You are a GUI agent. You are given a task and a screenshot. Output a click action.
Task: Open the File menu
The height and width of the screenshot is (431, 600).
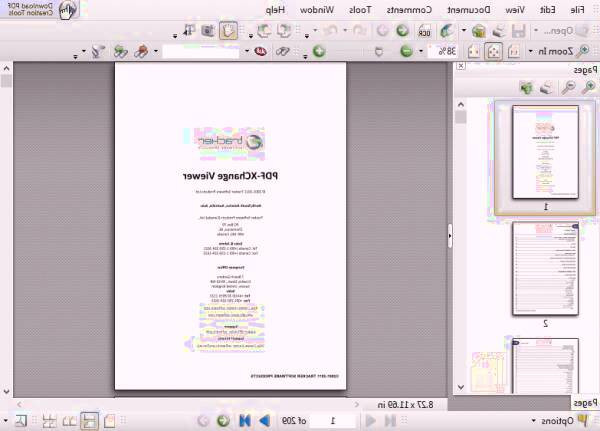pos(577,10)
